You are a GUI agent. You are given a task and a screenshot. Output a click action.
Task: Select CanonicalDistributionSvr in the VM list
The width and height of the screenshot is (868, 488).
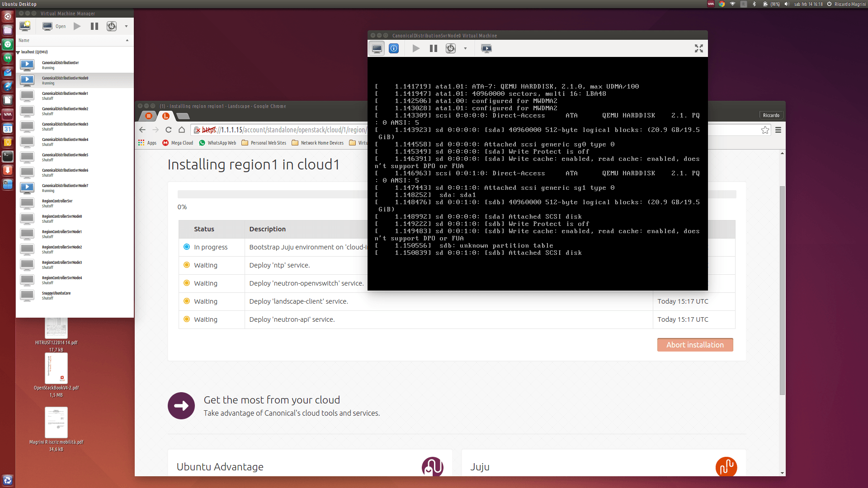coord(75,65)
